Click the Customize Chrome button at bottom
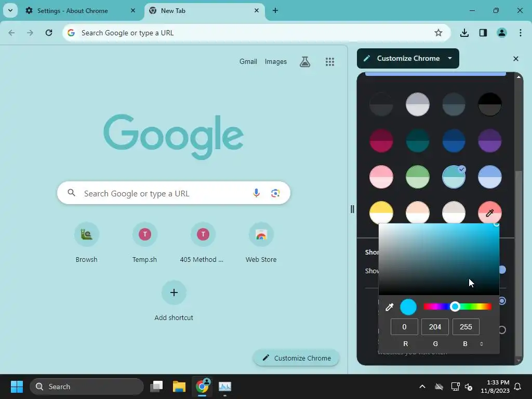Screen dimensions: 532x399 tap(296, 358)
